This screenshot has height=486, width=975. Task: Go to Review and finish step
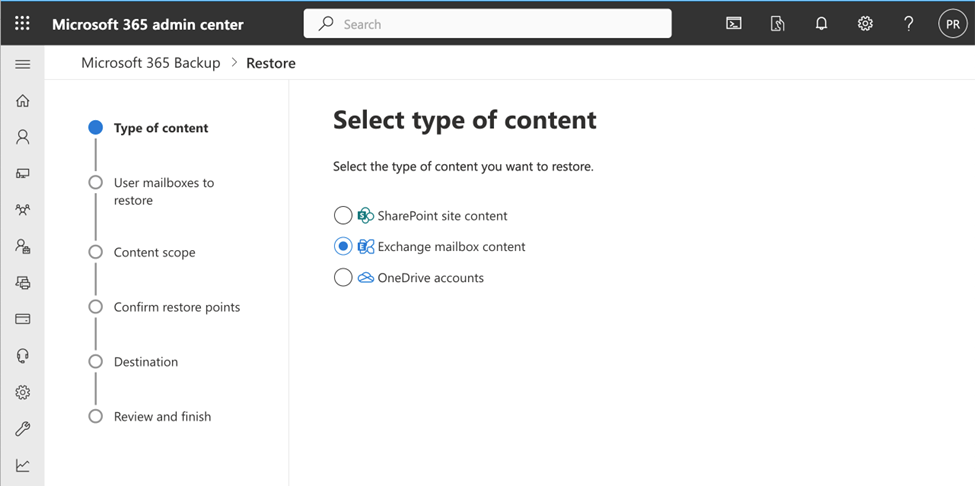click(x=162, y=416)
